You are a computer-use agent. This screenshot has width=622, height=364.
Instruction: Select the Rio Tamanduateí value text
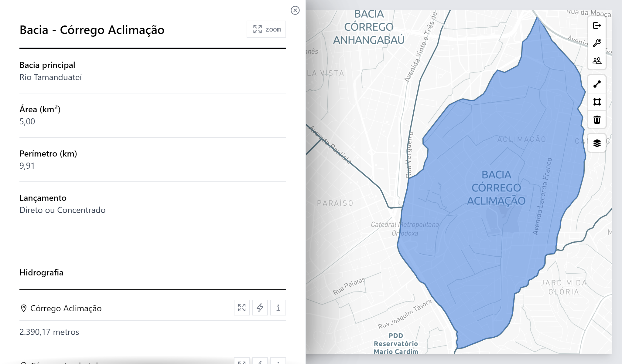click(51, 77)
